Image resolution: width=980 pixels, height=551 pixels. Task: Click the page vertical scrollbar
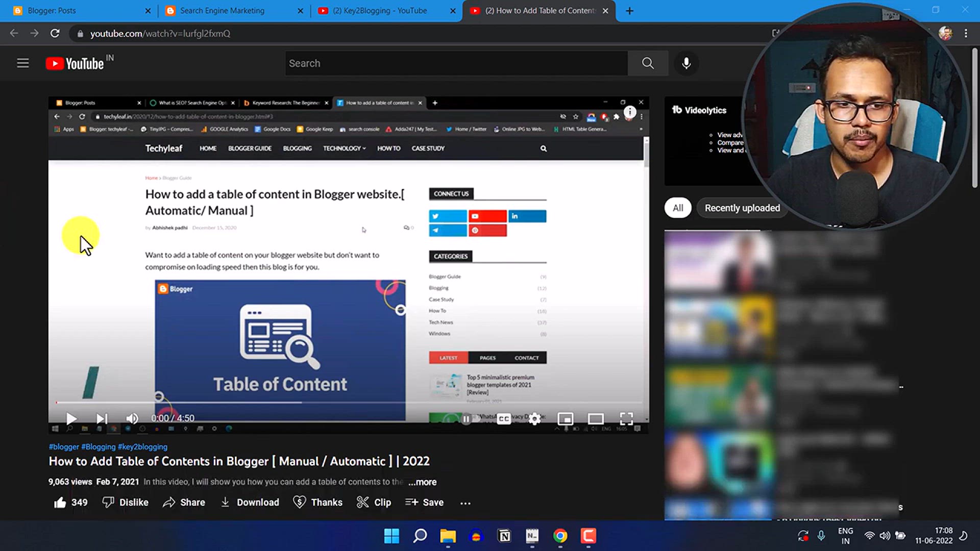tap(974, 117)
